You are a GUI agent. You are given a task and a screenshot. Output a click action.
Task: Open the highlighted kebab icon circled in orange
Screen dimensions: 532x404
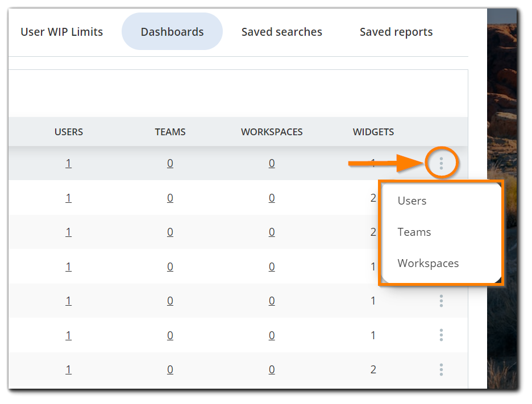pos(442,163)
